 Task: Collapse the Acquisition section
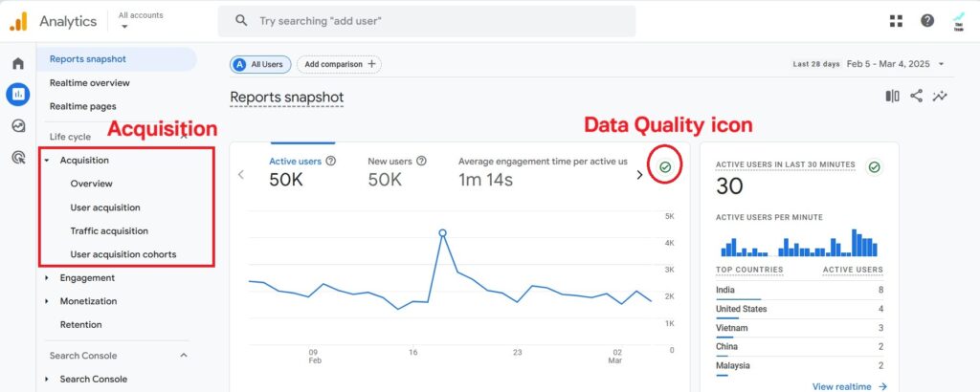pos(47,161)
